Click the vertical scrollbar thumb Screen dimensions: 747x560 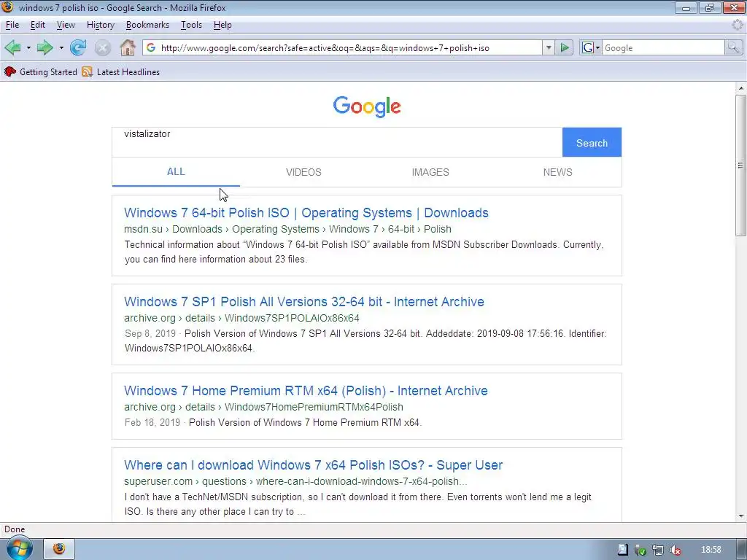coord(740,166)
